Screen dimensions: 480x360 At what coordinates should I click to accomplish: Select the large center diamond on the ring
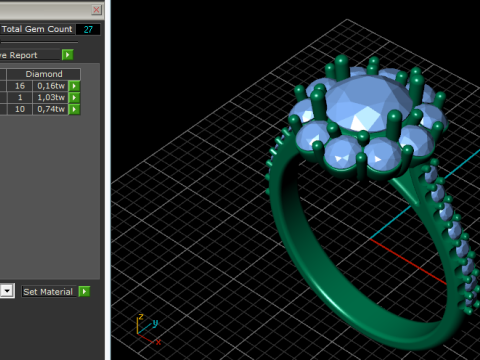click(368, 103)
